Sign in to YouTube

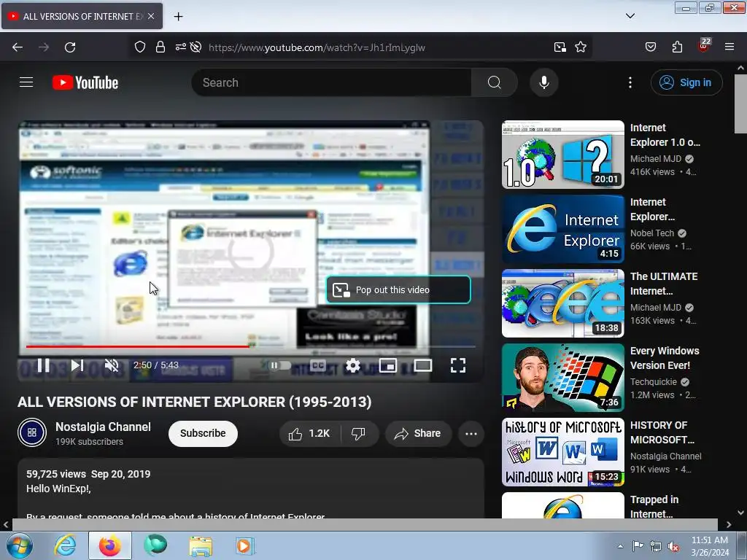[686, 82]
